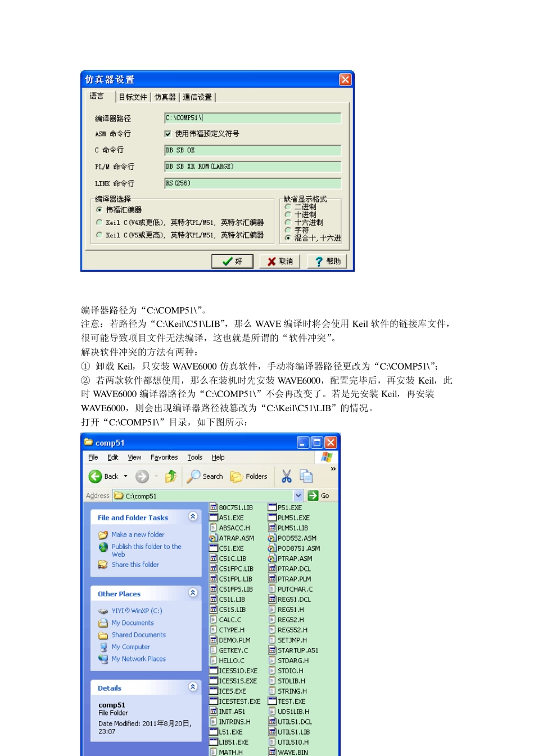534x756 pixels.
Task: Click the My Computer icon
Action: pyautogui.click(x=103, y=647)
